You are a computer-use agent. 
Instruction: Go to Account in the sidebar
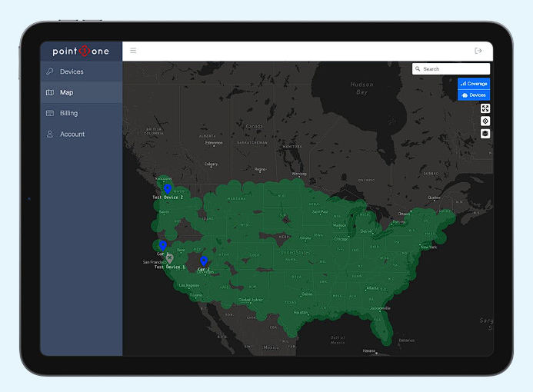click(72, 134)
